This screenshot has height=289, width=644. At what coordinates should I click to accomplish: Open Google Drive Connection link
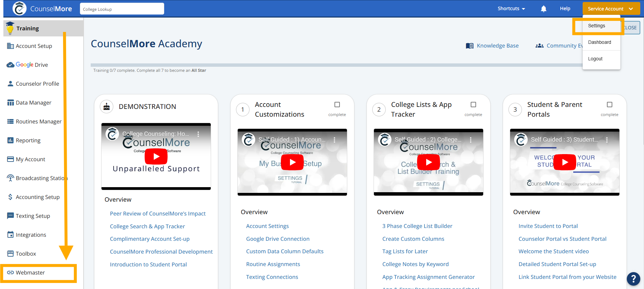coord(278,239)
